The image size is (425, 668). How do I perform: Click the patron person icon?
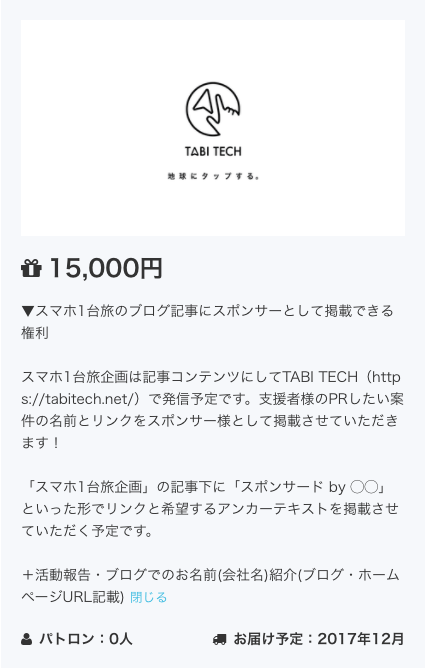[x=26, y=639]
